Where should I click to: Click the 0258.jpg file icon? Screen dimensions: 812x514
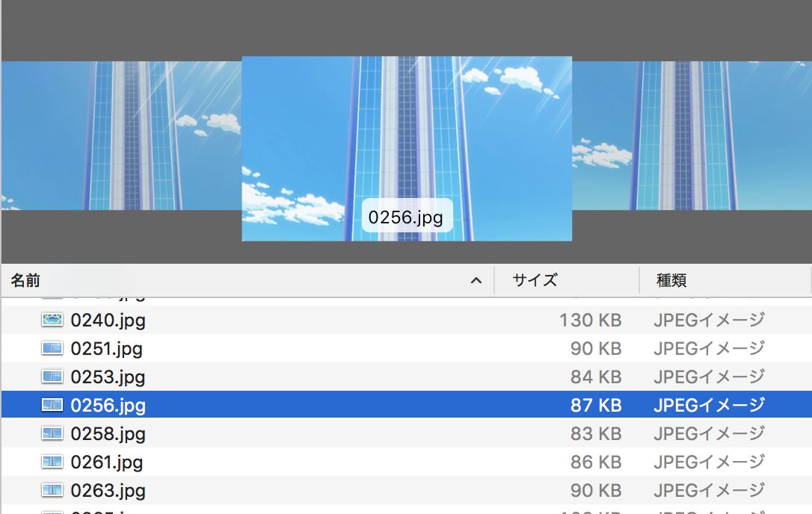[x=52, y=434]
